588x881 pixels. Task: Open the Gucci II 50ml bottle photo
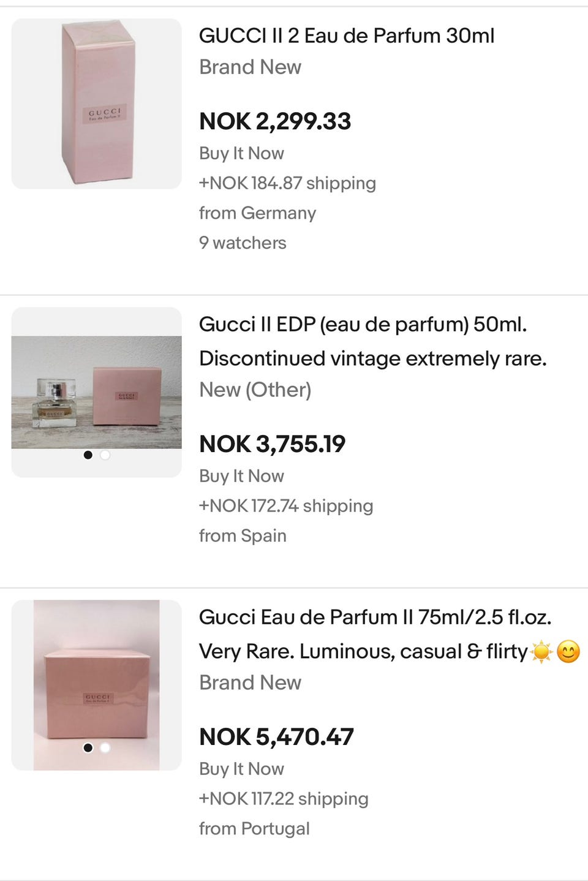[97, 391]
